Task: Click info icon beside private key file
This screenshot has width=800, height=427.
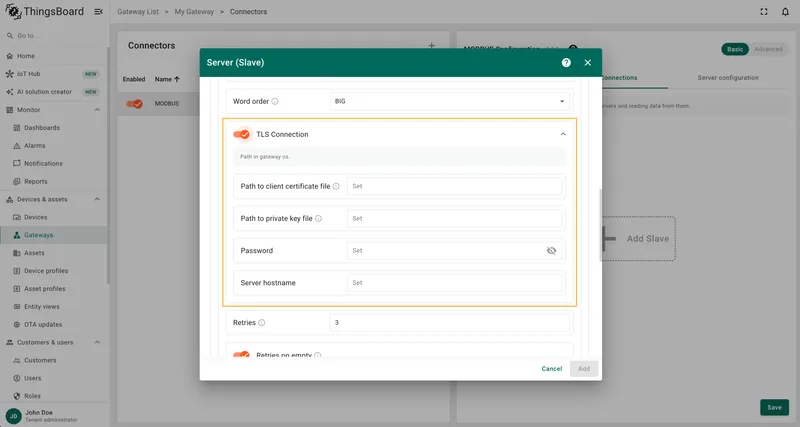Action: tap(318, 218)
